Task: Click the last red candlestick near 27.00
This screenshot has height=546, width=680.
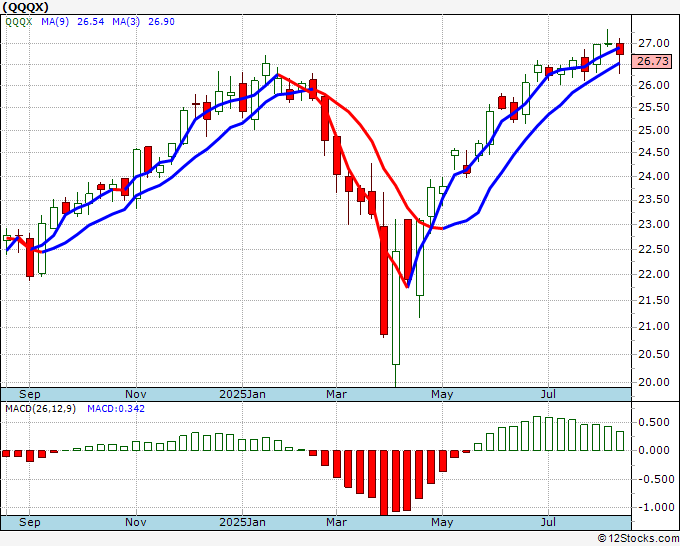Action: pos(620,49)
